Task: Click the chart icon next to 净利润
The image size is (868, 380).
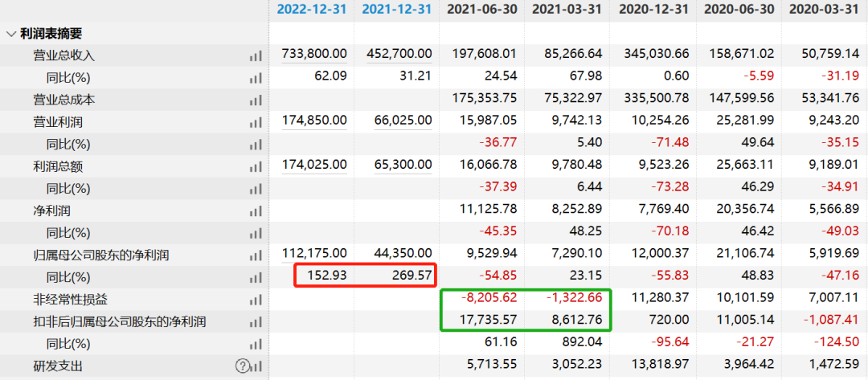Action: coord(256,211)
